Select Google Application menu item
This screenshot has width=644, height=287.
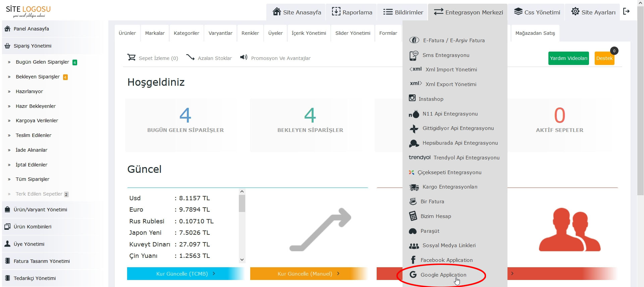(443, 275)
